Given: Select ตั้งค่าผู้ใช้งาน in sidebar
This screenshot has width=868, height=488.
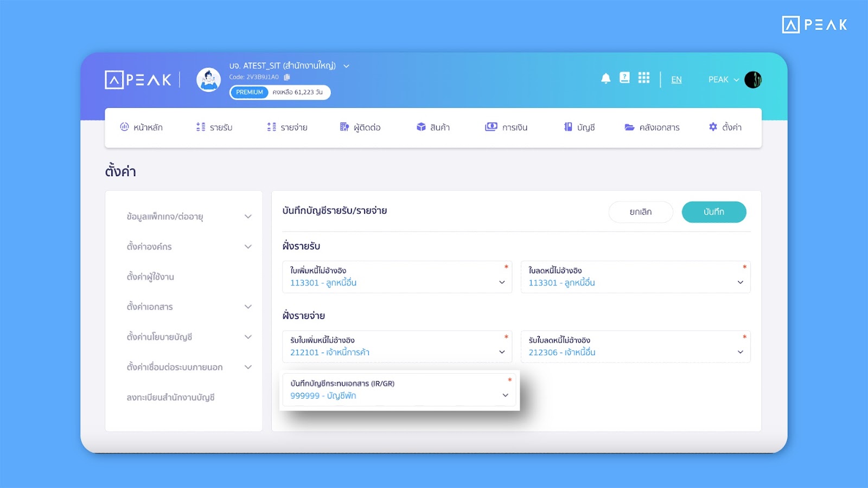Looking at the screenshot, I should click(x=151, y=277).
